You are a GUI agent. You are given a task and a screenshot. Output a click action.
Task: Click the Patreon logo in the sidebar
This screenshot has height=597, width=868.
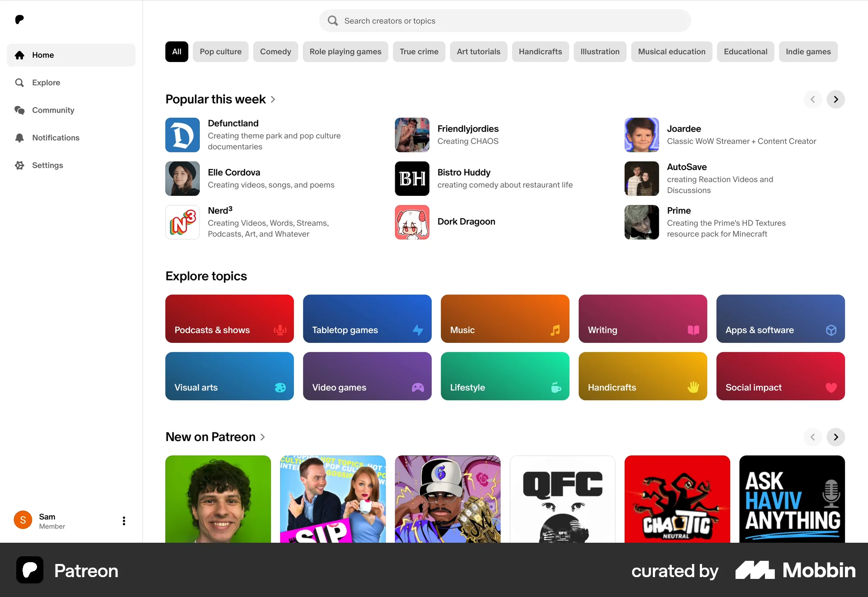19,19
